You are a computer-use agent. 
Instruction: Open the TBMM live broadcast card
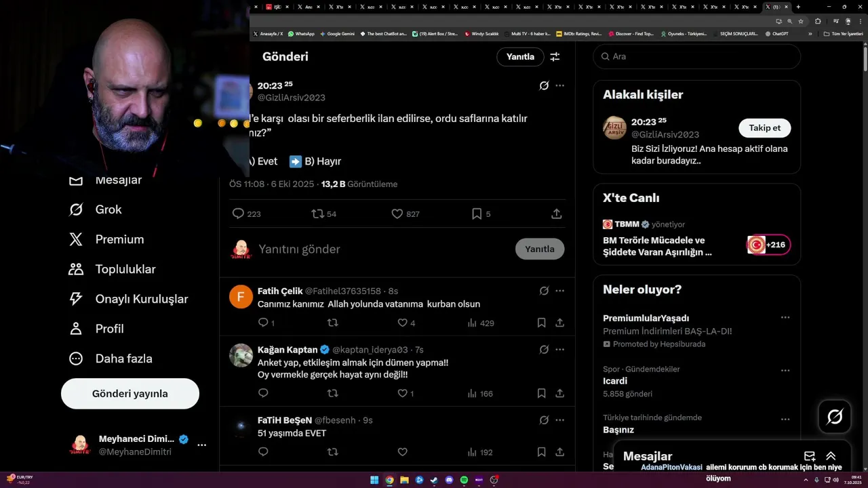(x=696, y=239)
